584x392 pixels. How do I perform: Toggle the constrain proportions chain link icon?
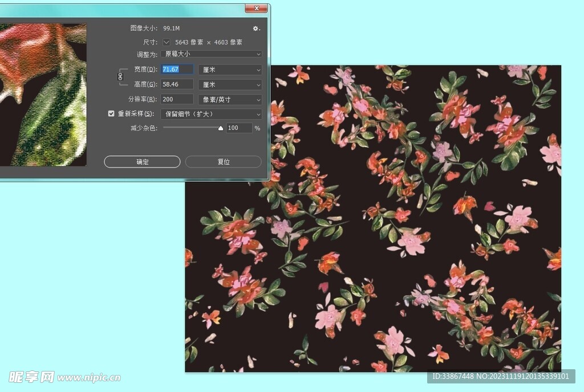(x=120, y=76)
